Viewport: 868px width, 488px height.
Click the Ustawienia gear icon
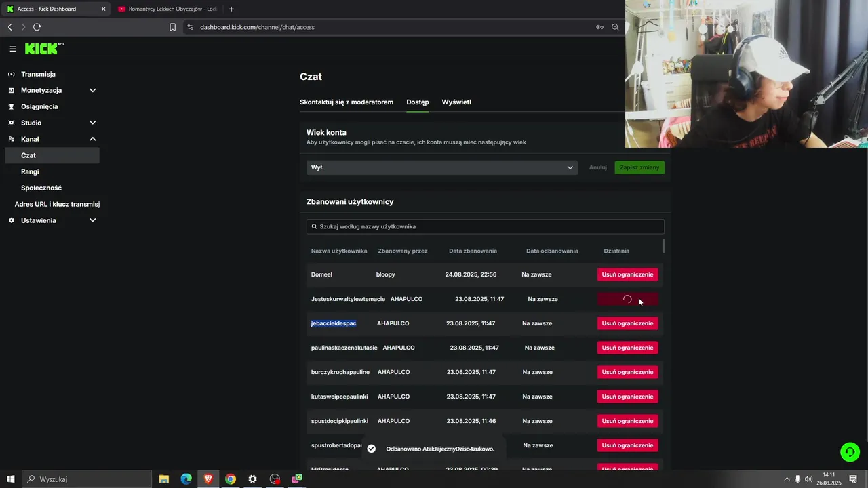click(x=11, y=220)
